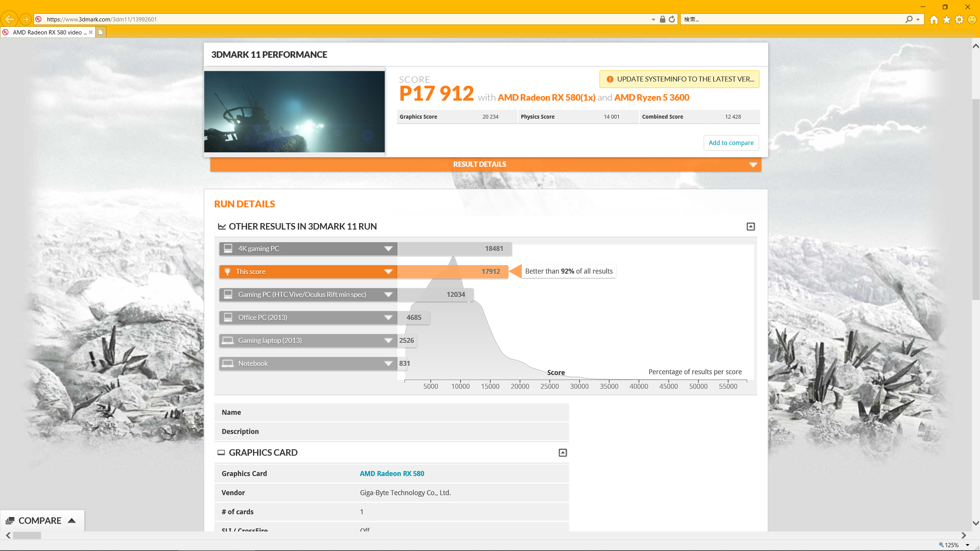This screenshot has height=551, width=980.
Task: Expand the Gaming laptop (2013) dropdown arrow
Action: [388, 341]
